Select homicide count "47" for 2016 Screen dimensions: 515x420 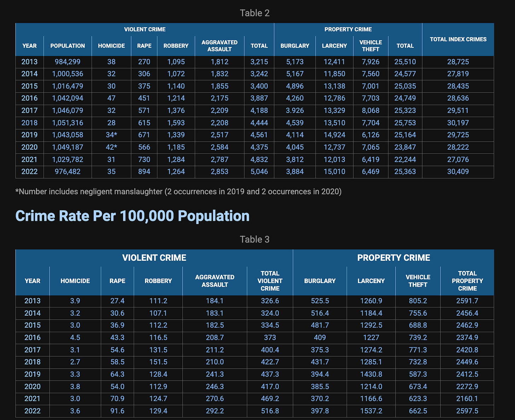coord(111,98)
